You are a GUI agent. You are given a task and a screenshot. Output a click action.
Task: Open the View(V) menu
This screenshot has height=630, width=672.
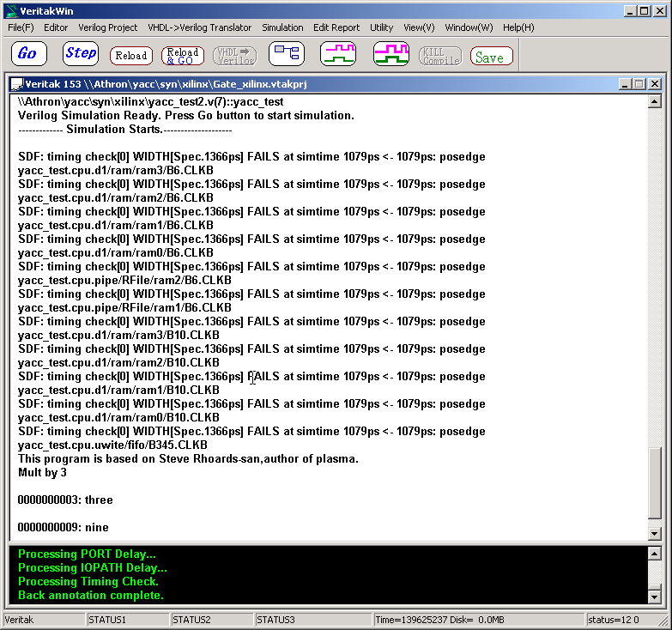tap(419, 27)
